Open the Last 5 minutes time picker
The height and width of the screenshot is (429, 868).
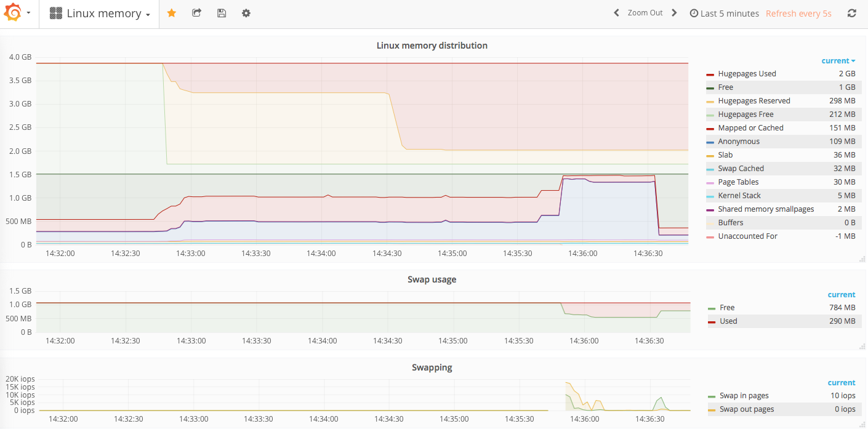[724, 14]
